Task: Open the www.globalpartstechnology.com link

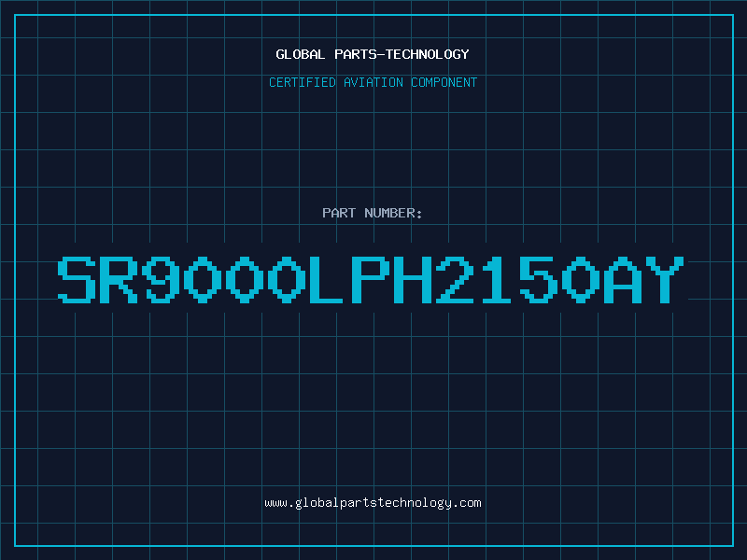Action: click(x=373, y=503)
